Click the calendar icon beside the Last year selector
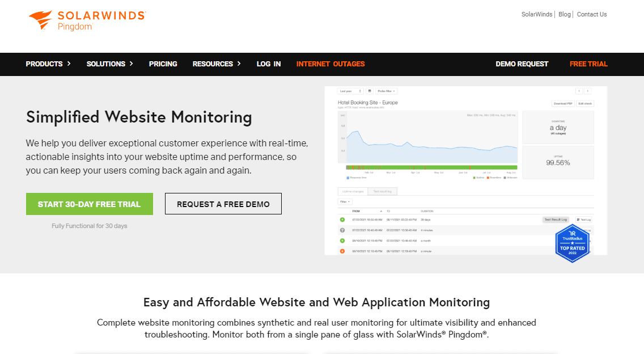The height and width of the screenshot is (354, 644). click(x=370, y=90)
